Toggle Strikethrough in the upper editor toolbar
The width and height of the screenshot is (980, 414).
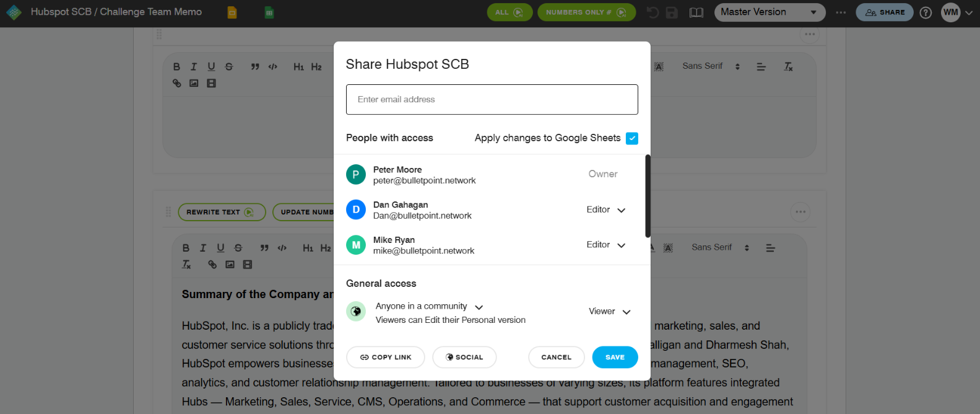coord(229,66)
